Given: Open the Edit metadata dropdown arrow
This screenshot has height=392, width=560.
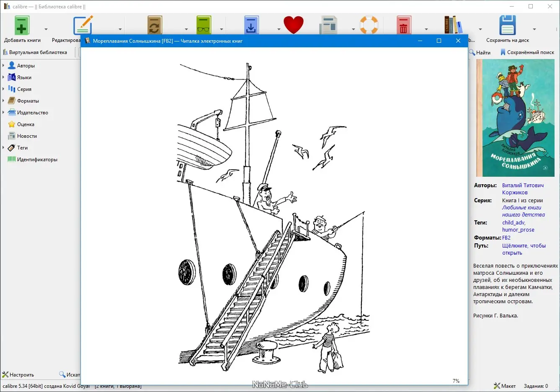Looking at the screenshot, I should 120,29.
